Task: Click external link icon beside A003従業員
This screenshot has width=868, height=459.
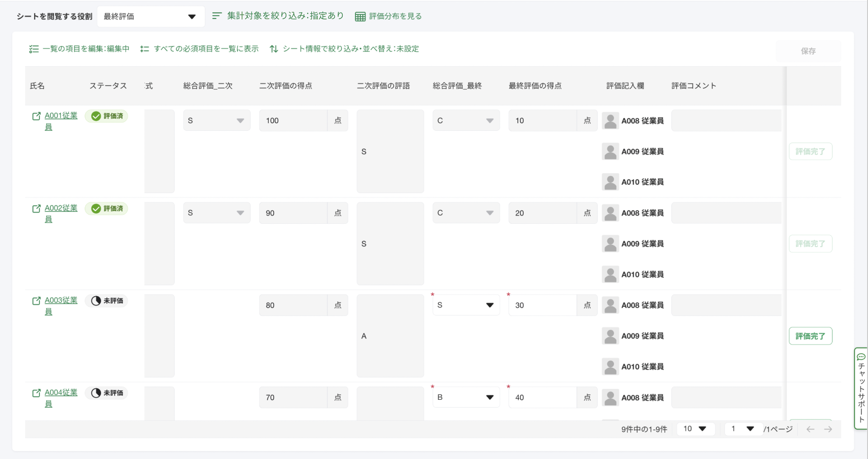Action: [36, 301]
